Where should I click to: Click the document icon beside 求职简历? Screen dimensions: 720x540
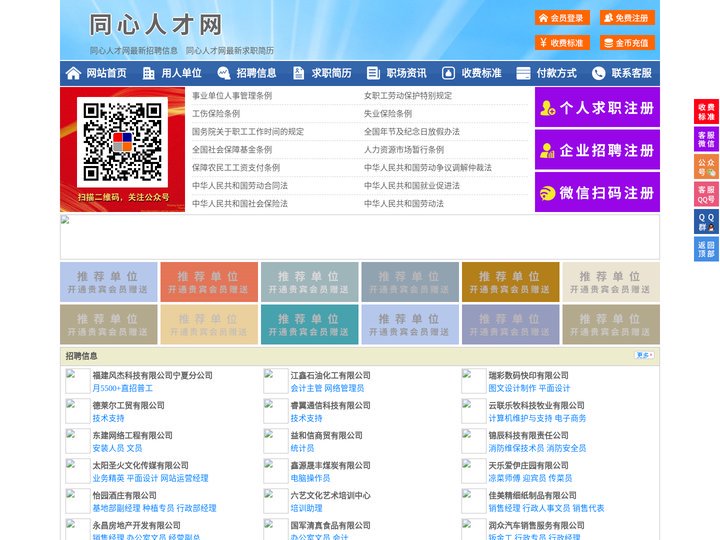pos(298,73)
